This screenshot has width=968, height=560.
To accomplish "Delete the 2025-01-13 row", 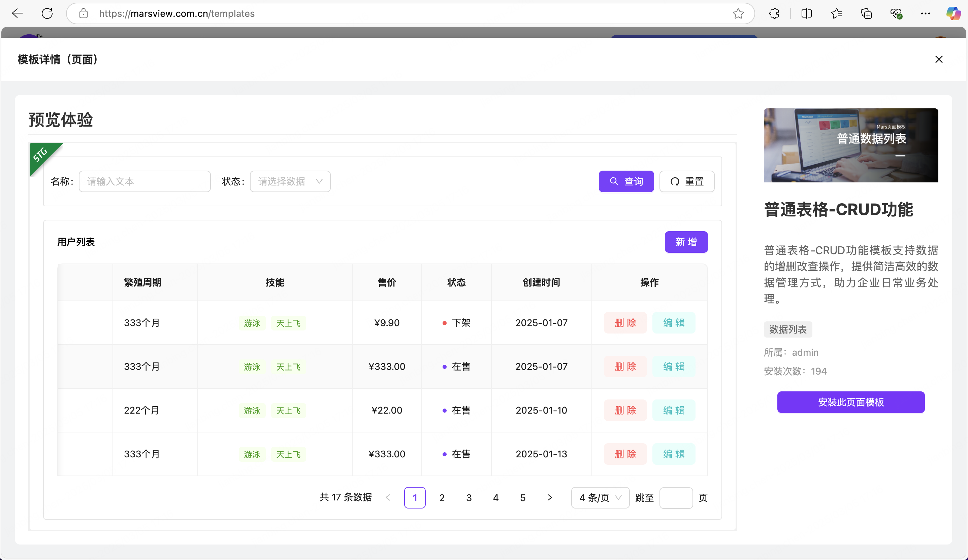I will click(x=625, y=454).
